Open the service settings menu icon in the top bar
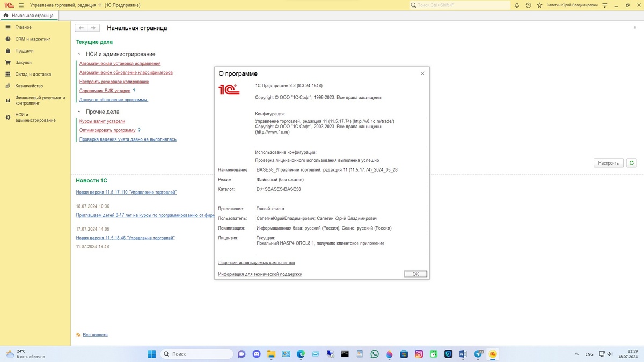The image size is (644, 362). pyautogui.click(x=604, y=5)
